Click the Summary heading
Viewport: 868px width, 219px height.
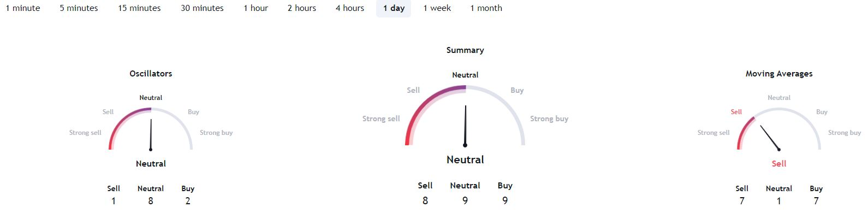pyautogui.click(x=465, y=50)
